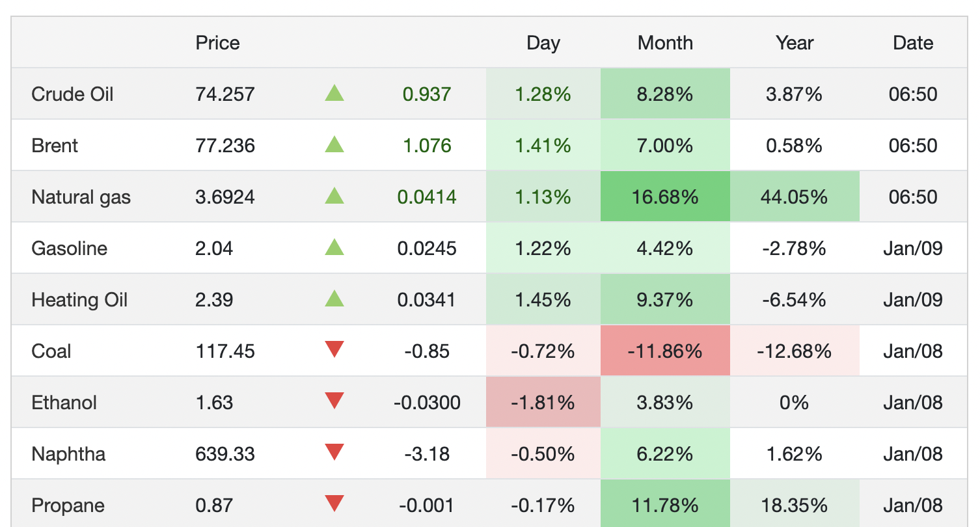
Task: Click Crude Oil change value 0.937
Action: click(427, 94)
